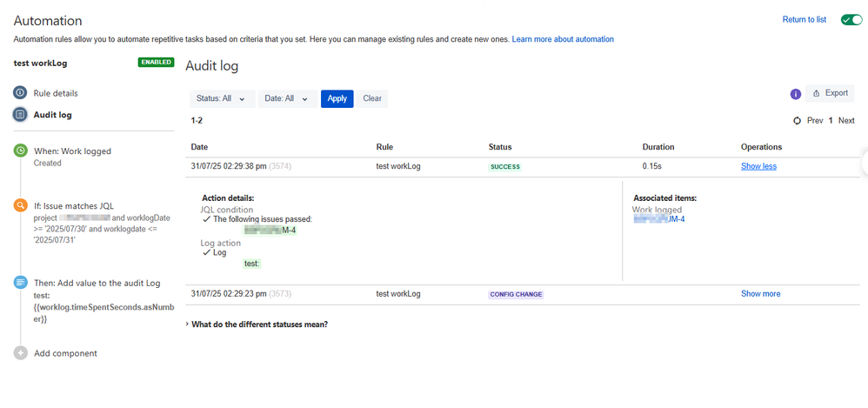Open associated Work logged issue link
Screen dimensions: 868x408
click(x=659, y=219)
